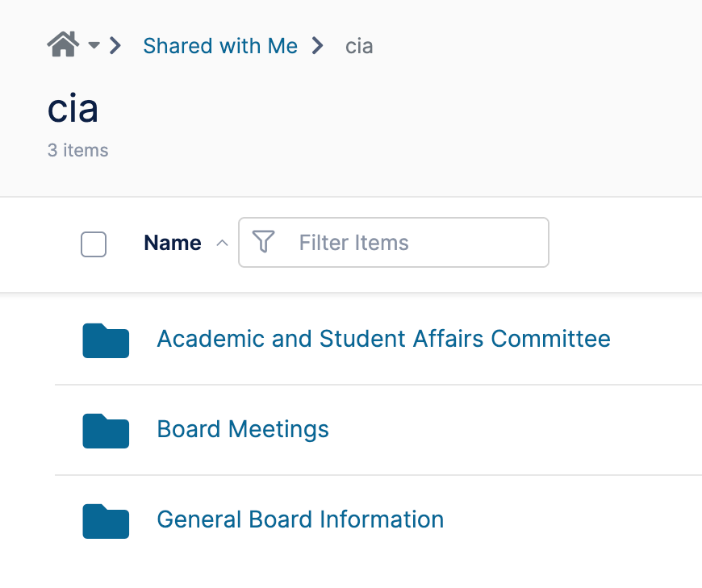
Task: Select the Board Meetings folder icon
Action: click(106, 431)
